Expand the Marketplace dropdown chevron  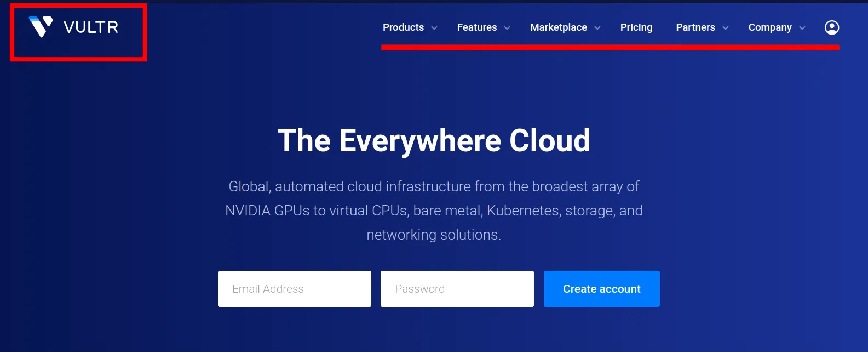click(x=597, y=28)
